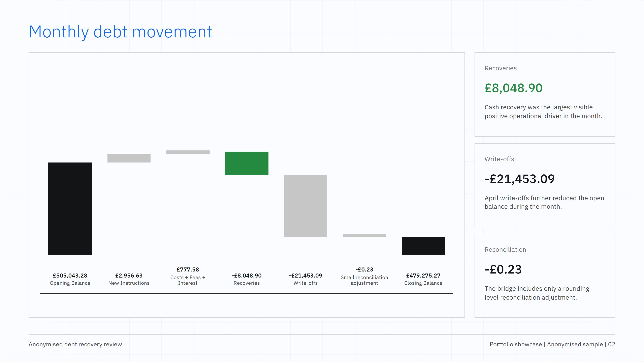Select the thin Costs + Fees + Interest bar
The image size is (644, 362).
coord(188,152)
